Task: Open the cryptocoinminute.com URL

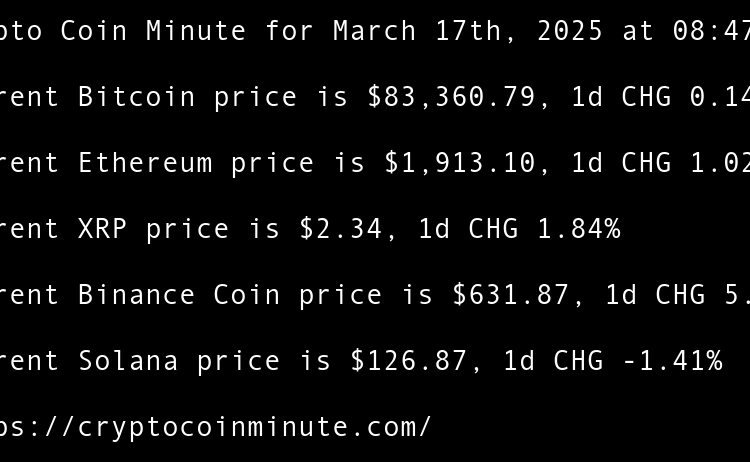Action: tap(214, 427)
